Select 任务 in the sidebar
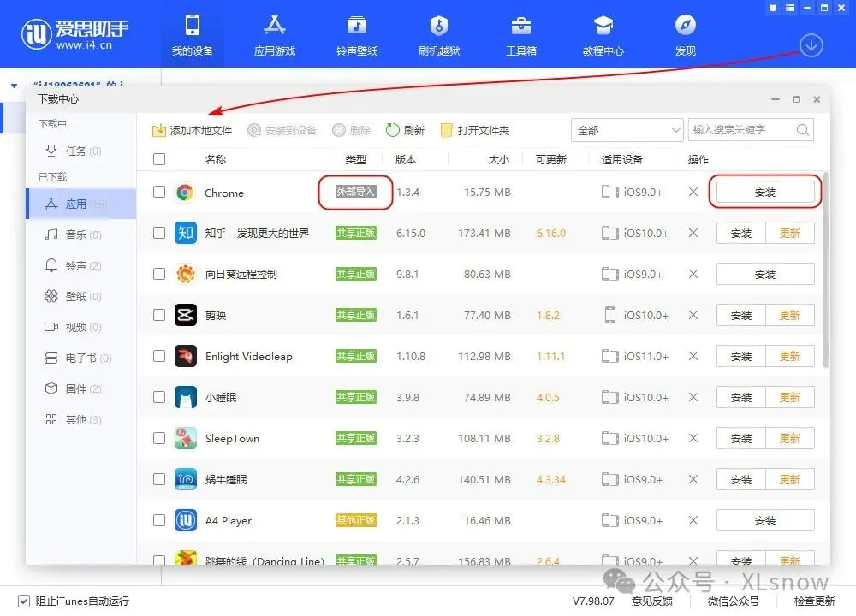The width and height of the screenshot is (856, 616). pyautogui.click(x=80, y=151)
